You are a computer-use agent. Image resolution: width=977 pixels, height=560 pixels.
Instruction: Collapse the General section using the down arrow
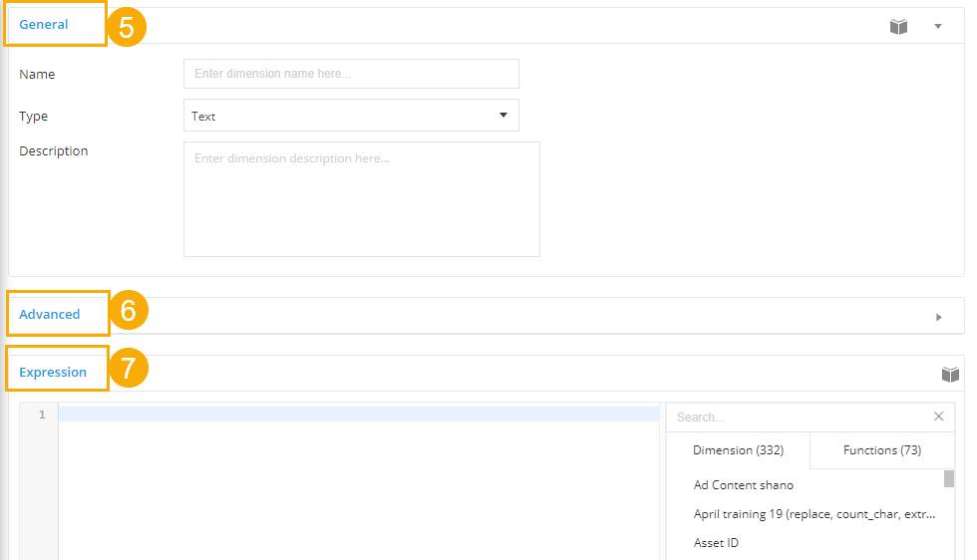click(x=938, y=26)
